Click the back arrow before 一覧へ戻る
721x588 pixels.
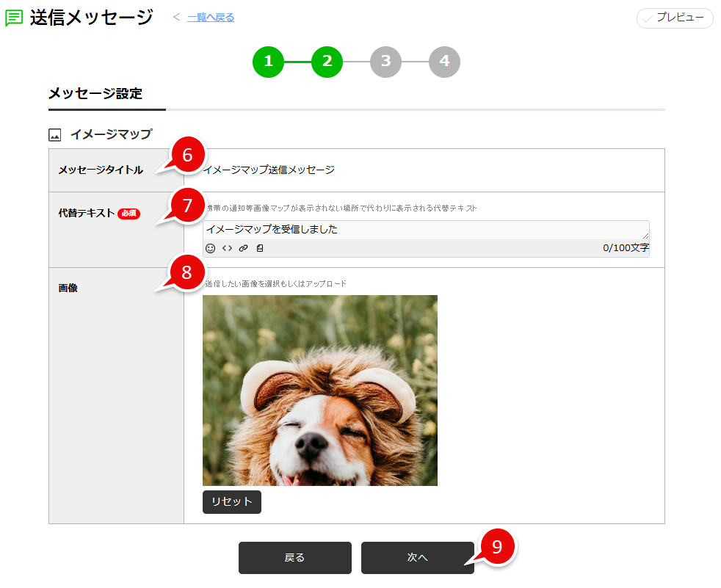pyautogui.click(x=176, y=16)
